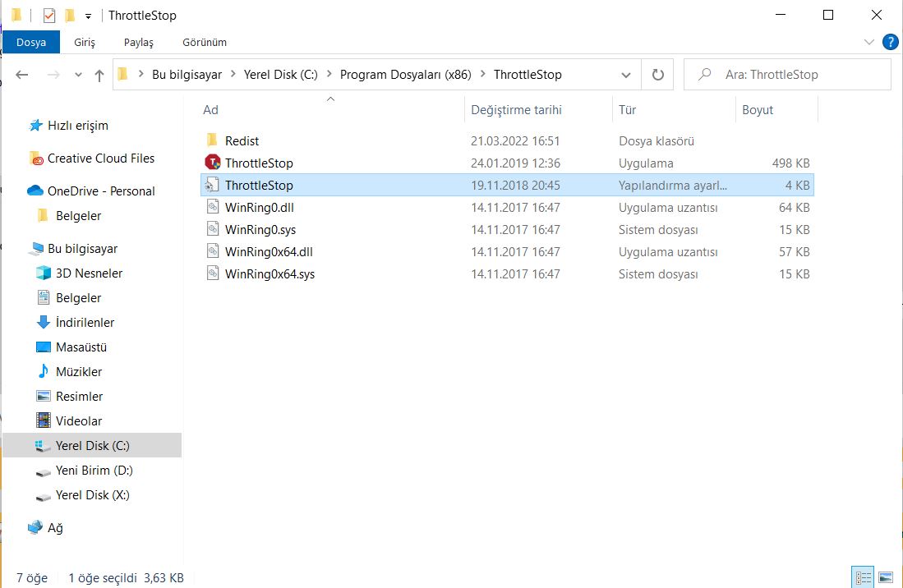Click the Forward navigation arrow

click(53, 75)
